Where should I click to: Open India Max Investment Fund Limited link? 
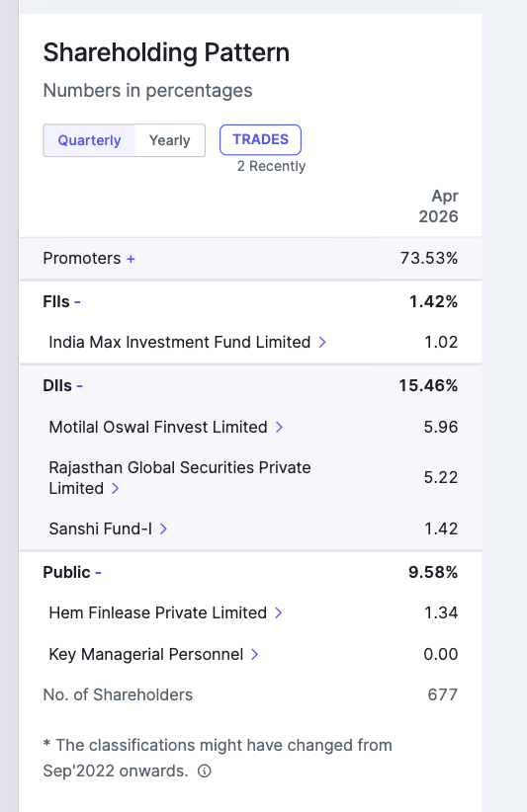click(179, 343)
